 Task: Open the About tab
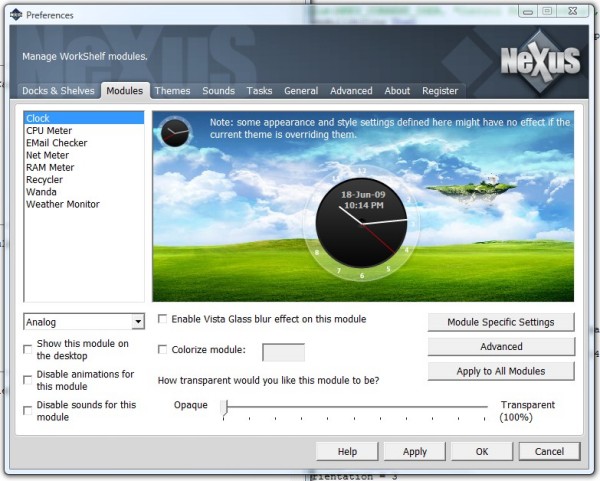[x=397, y=91]
